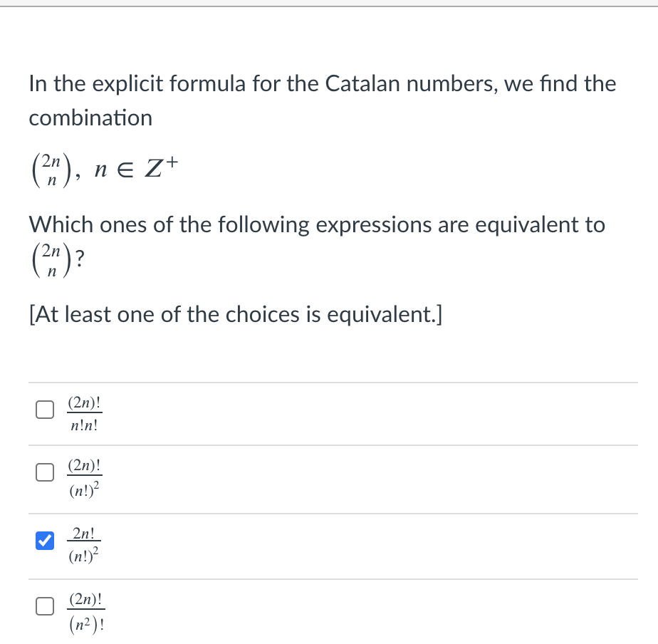The width and height of the screenshot is (658, 644).
Task: Click the fraction 2n!/(n!)² formula text
Action: [x=83, y=543]
